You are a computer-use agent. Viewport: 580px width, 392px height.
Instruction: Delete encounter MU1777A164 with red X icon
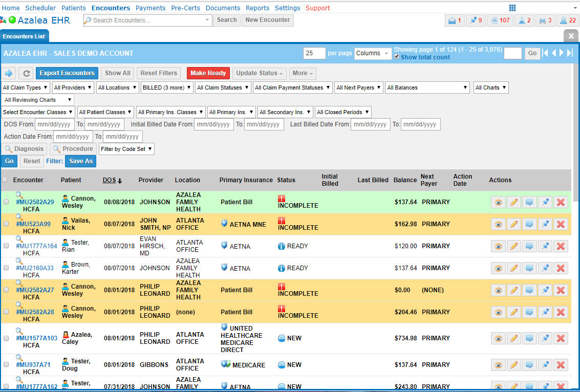tap(561, 246)
